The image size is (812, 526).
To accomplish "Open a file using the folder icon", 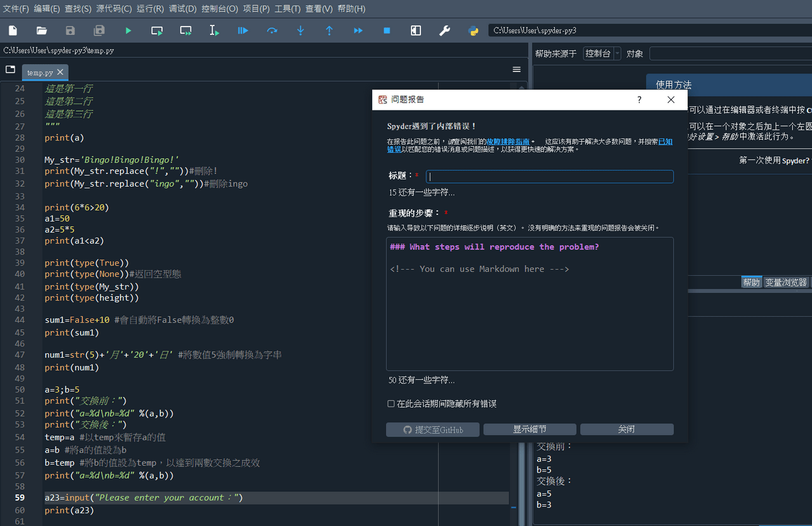I will [42, 30].
